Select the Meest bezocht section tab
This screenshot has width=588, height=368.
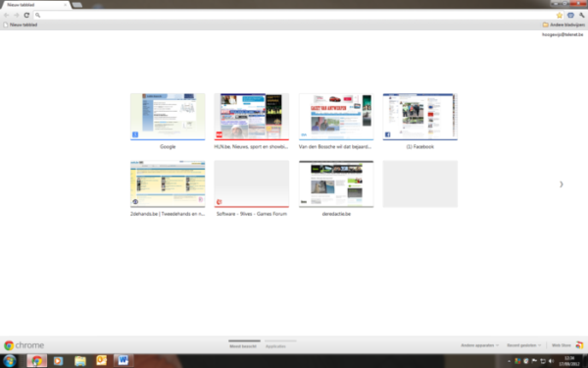[x=243, y=346]
